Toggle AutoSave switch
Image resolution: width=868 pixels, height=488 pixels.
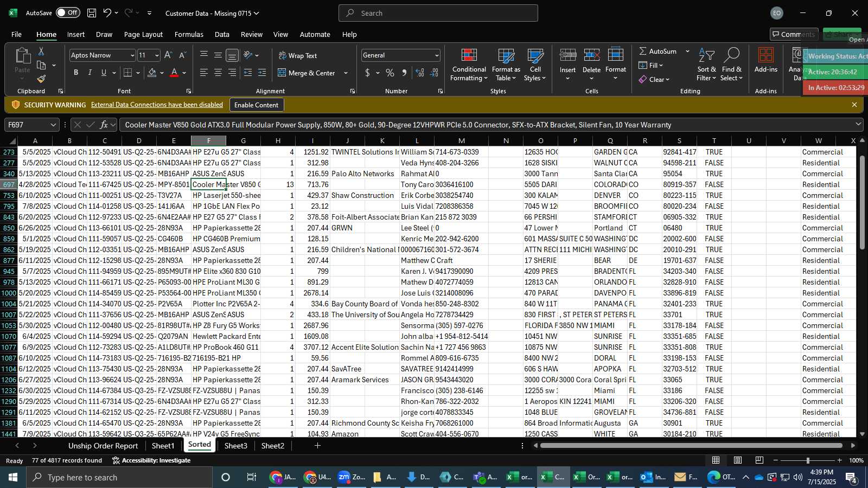tap(68, 12)
